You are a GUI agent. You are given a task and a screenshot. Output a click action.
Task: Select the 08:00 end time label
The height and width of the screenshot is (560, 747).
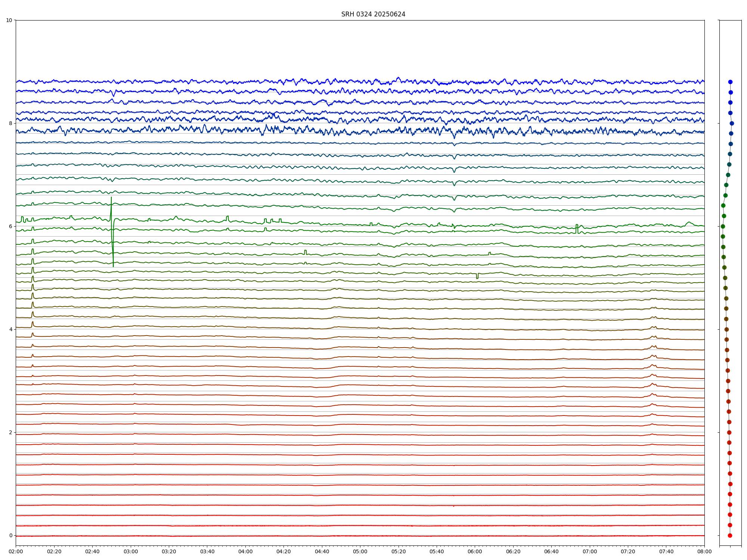tap(704, 551)
